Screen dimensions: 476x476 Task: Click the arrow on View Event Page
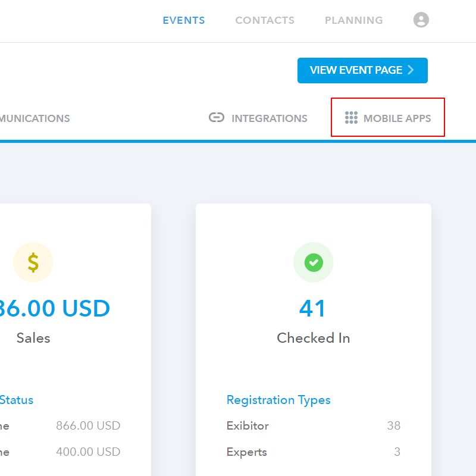click(411, 70)
